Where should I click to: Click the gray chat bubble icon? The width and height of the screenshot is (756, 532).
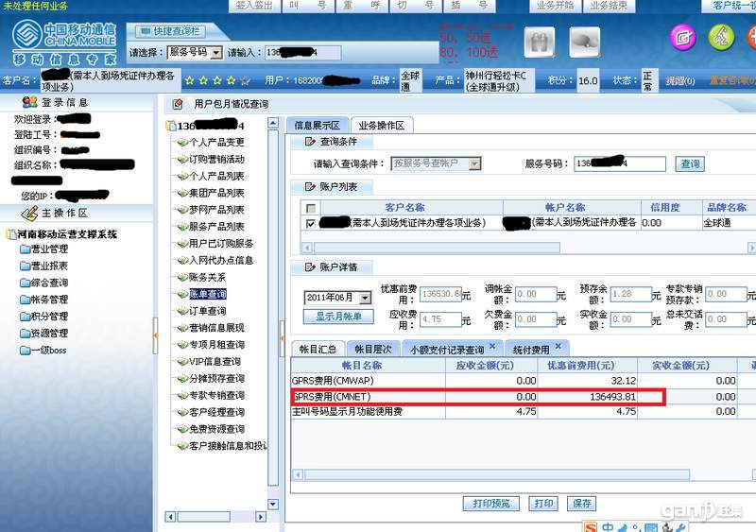(584, 42)
